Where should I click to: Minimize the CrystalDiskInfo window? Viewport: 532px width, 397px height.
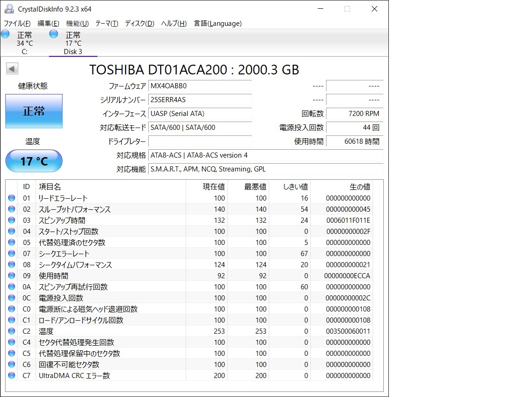tap(320, 9)
